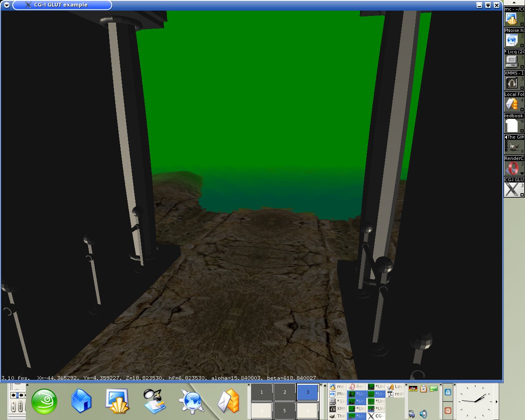Open the desktop search glasses launcher

pos(154,401)
